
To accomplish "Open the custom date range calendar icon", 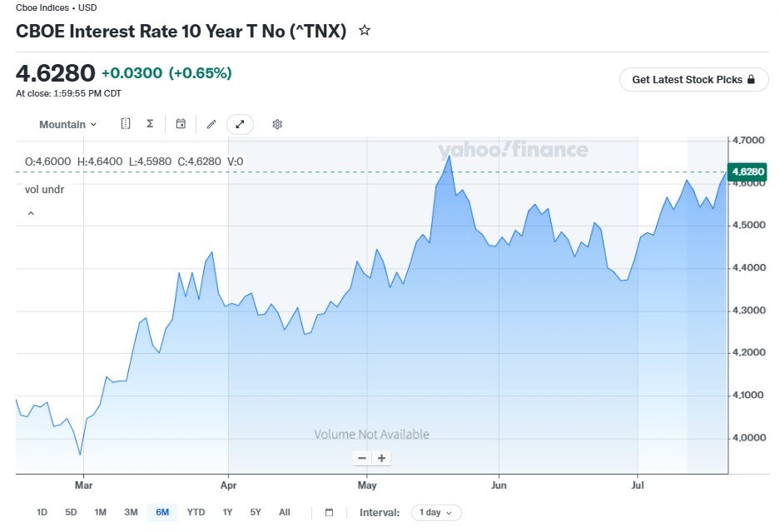I will (329, 512).
